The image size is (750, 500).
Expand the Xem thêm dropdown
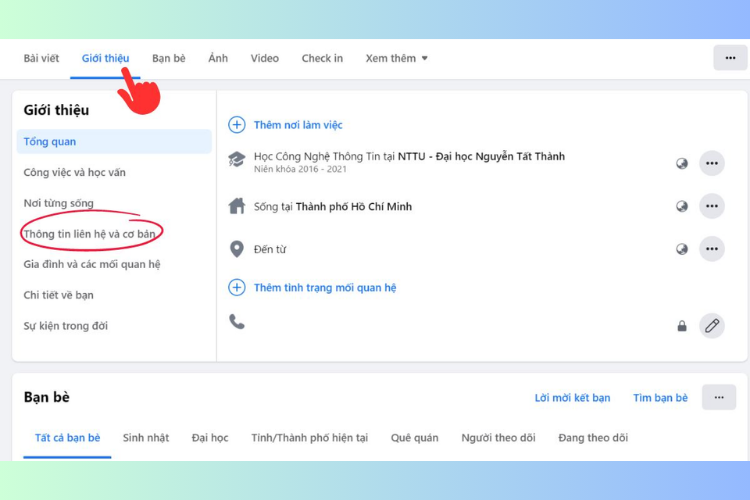397,58
